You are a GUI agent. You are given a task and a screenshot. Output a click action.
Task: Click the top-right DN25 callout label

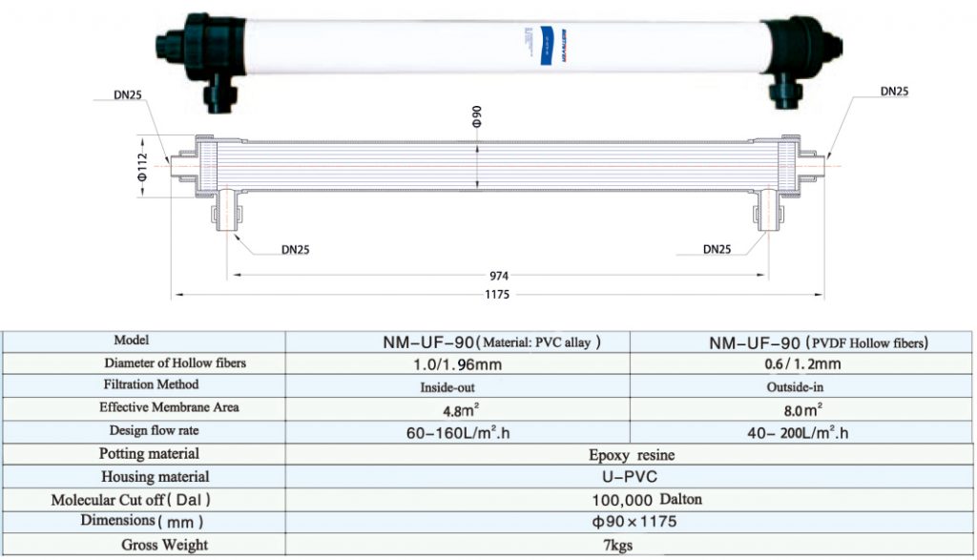892,90
